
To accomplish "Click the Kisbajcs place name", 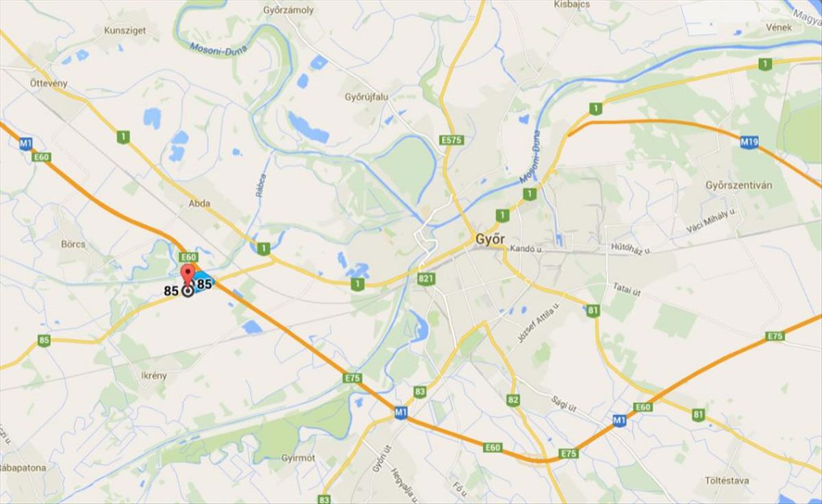I will pos(573,4).
